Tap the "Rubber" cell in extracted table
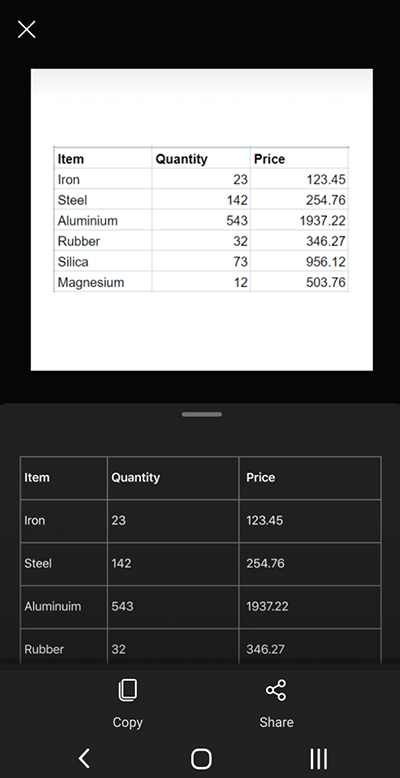400x778 pixels. pyautogui.click(x=64, y=647)
